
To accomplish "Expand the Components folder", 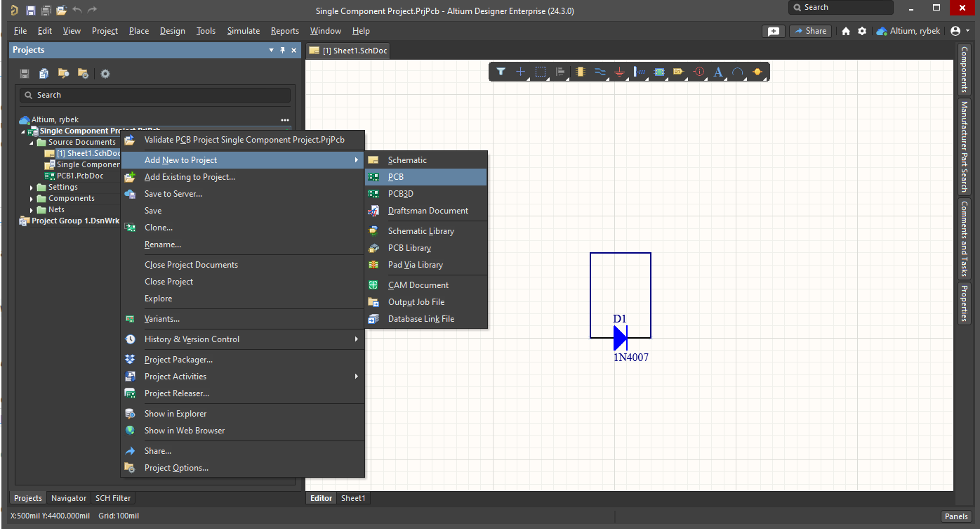I will coord(32,199).
